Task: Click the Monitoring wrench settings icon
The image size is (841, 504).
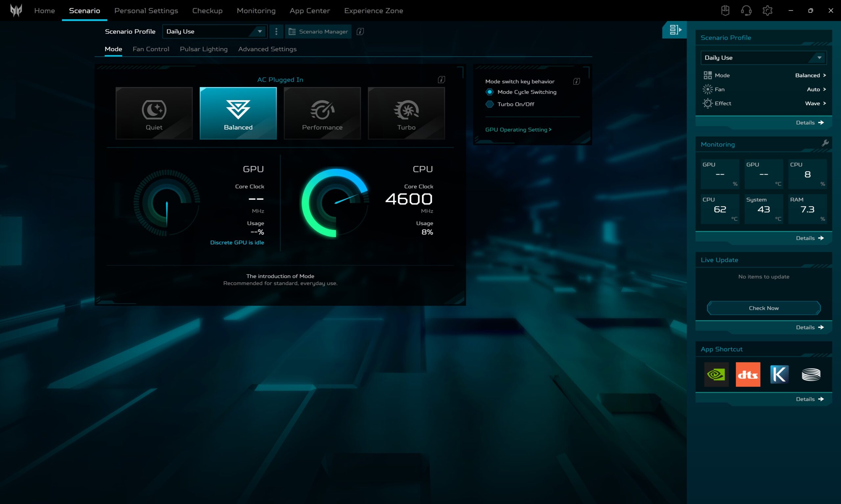Action: point(825,143)
